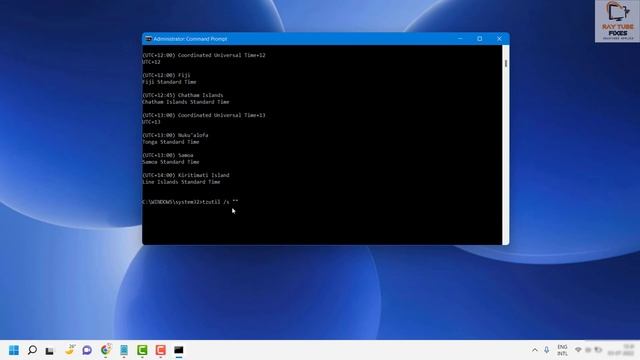Click the '(UTC+12:00) Fiji' line

coord(166,75)
